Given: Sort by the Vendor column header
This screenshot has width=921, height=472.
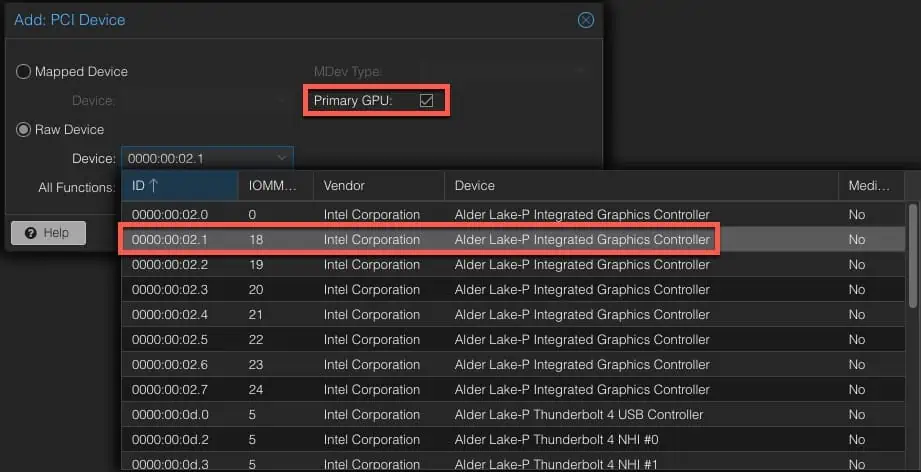Looking at the screenshot, I should click(x=377, y=185).
